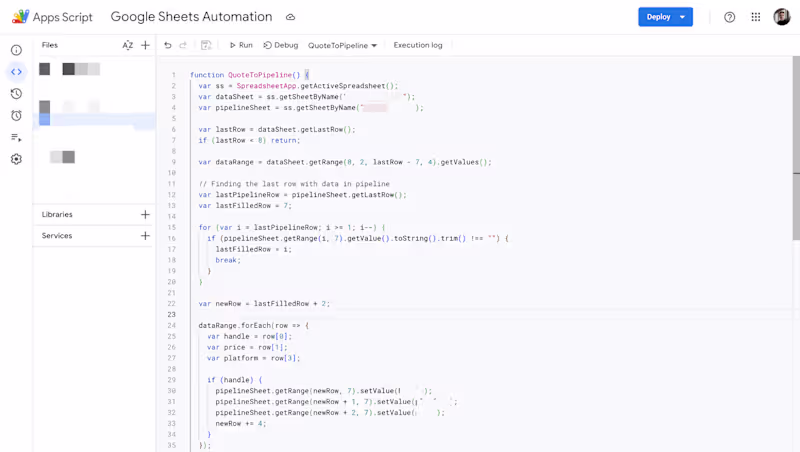This screenshot has height=452, width=800.
Task: Click 'var price = row[1];' line
Action: 247,347
